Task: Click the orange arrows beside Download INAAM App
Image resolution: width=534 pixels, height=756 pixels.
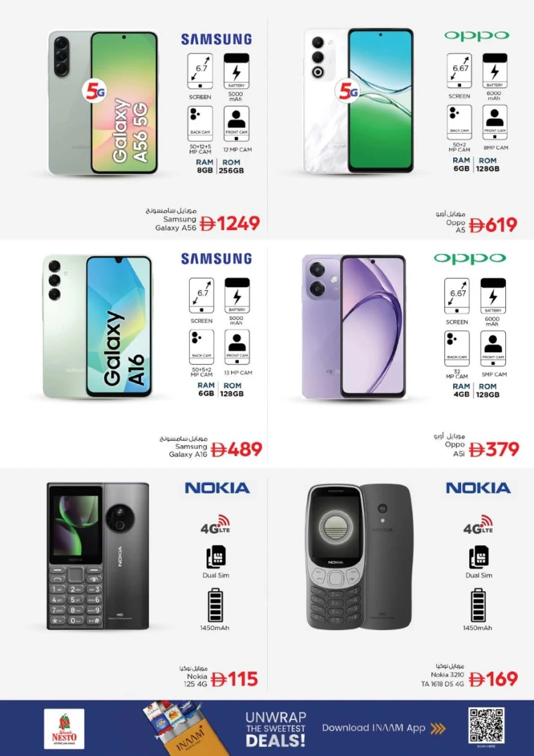Action: (438, 729)
